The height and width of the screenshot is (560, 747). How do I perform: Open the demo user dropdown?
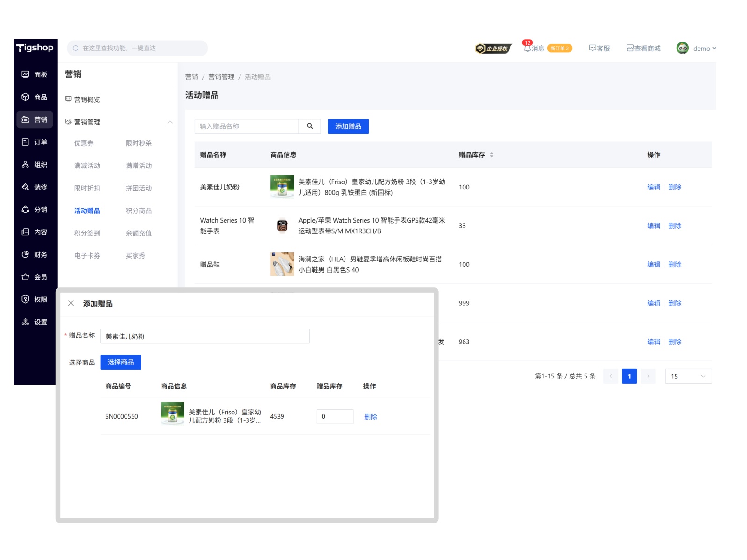point(697,48)
